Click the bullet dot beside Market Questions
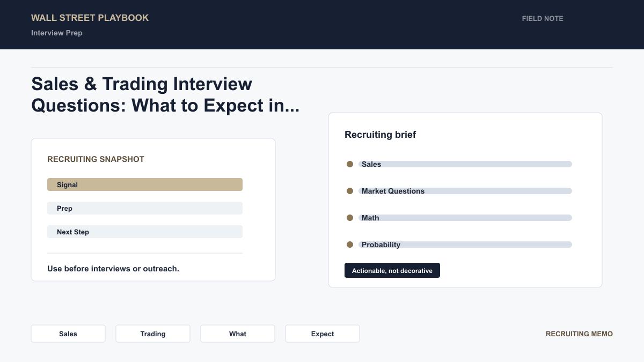 pos(350,191)
